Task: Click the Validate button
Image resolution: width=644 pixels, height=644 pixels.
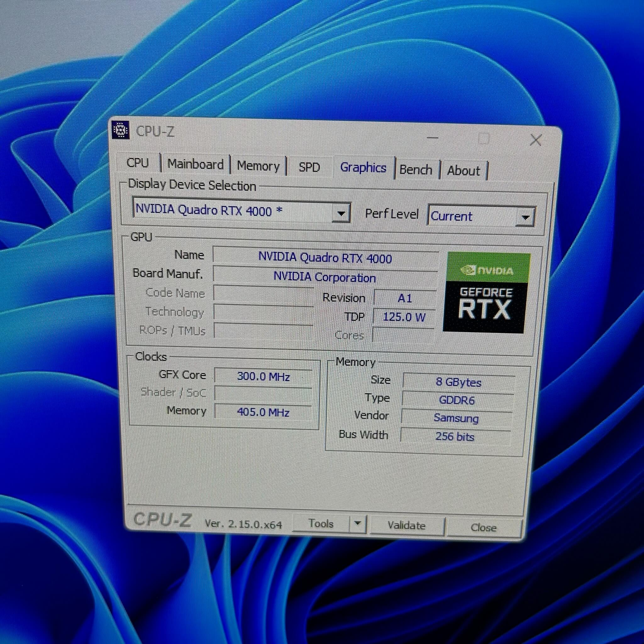Action: click(406, 525)
